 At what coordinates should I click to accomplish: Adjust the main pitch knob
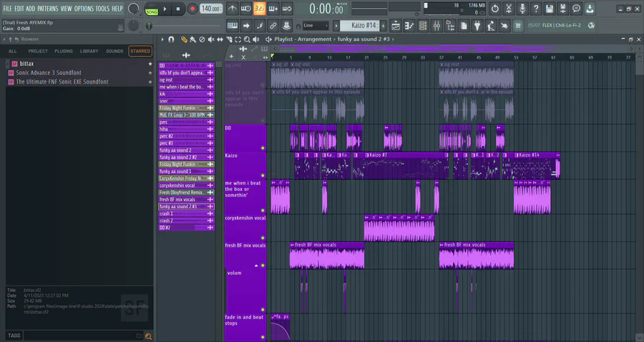pyautogui.click(x=133, y=26)
